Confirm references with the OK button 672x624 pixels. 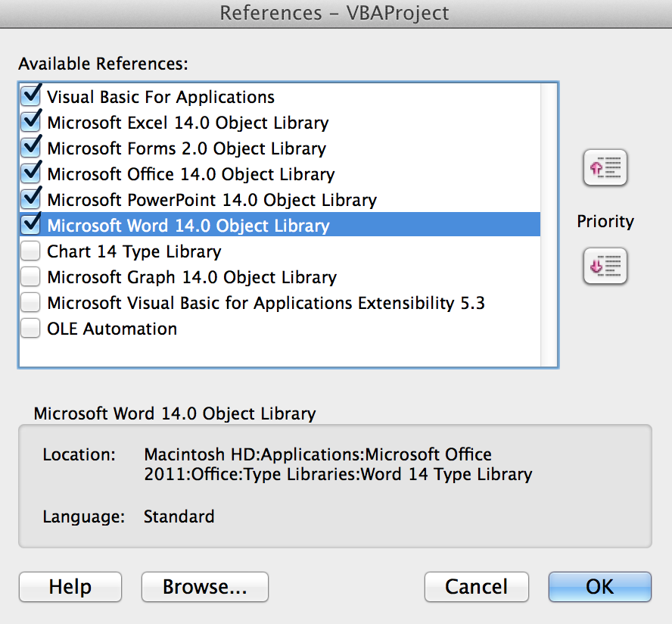pyautogui.click(x=600, y=587)
